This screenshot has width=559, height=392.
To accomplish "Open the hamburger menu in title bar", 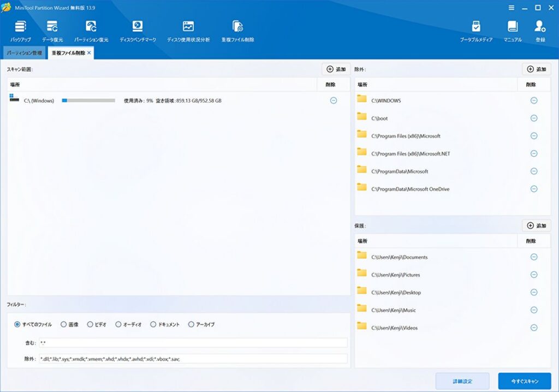I will pos(511,8).
